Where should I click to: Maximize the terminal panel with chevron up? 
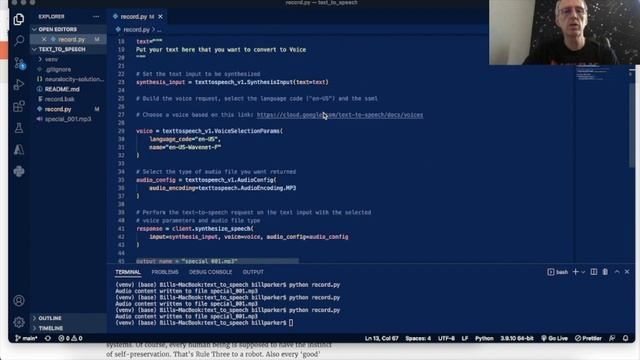point(617,272)
